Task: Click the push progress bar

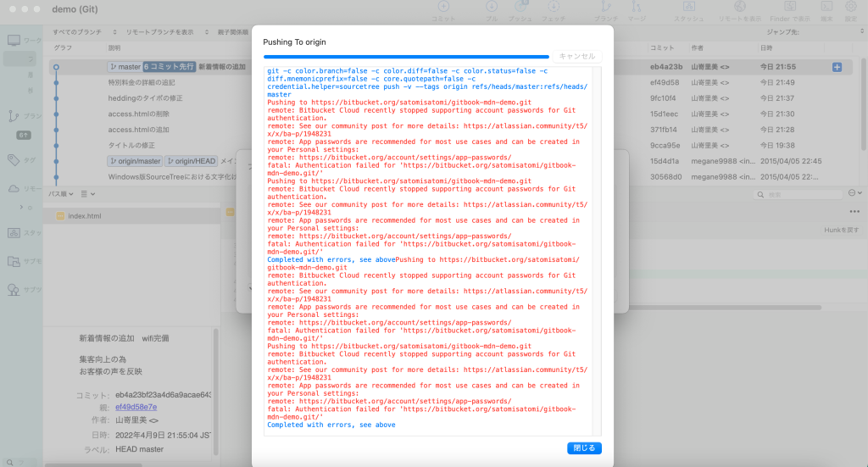Action: [407, 57]
